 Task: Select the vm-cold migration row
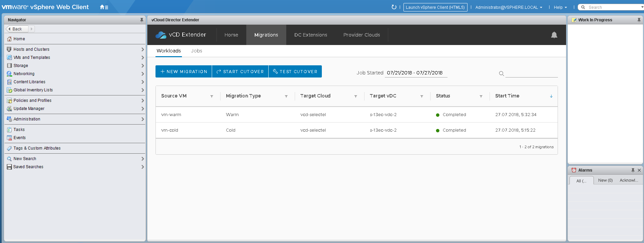click(x=357, y=130)
